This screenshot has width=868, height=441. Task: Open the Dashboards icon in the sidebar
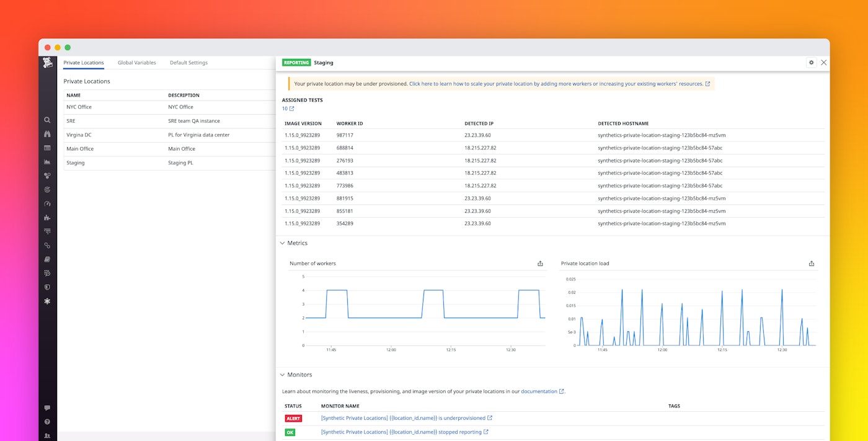(47, 148)
